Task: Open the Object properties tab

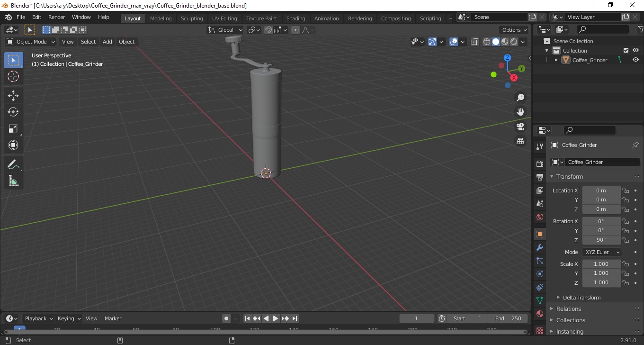Action: pos(540,234)
